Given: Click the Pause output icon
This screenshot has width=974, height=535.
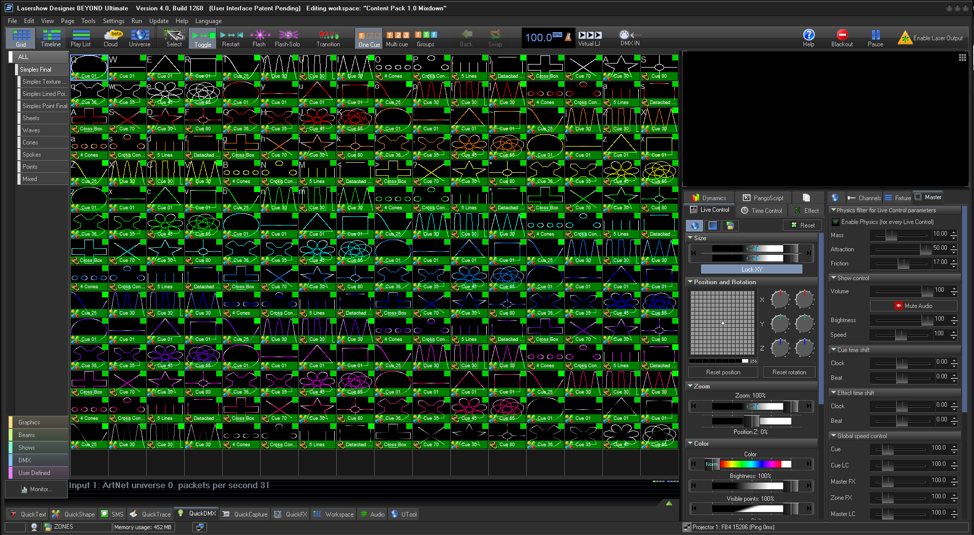Looking at the screenshot, I should pos(875,38).
